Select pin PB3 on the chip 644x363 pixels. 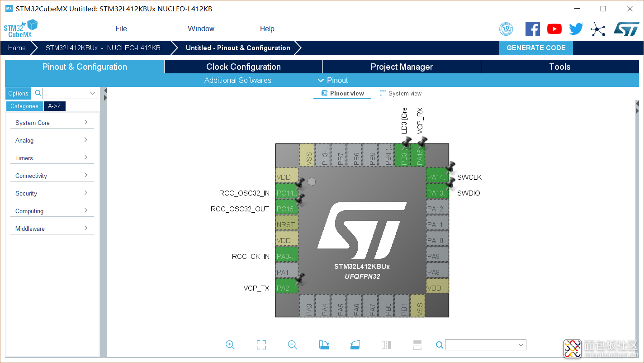pyautogui.click(x=402, y=155)
